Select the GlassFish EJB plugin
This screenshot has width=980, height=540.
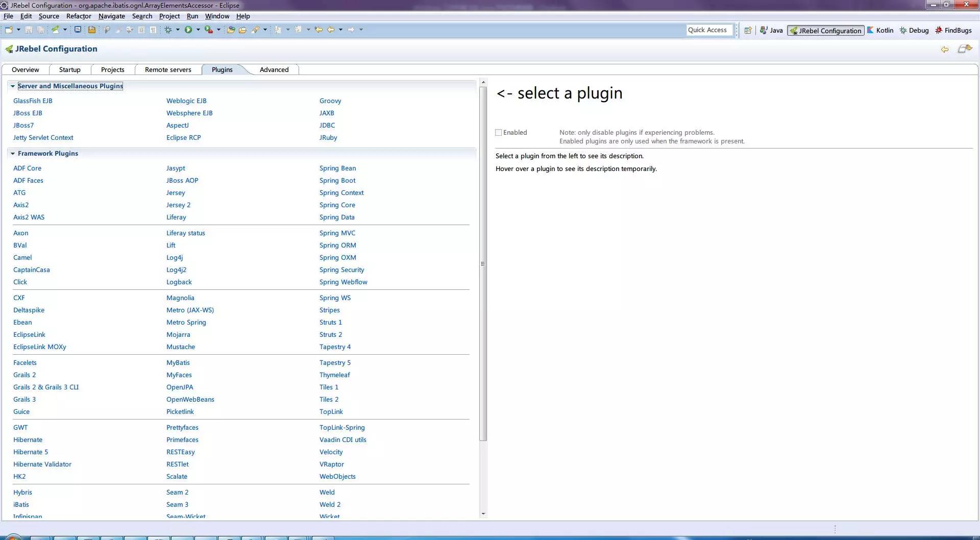click(x=33, y=101)
